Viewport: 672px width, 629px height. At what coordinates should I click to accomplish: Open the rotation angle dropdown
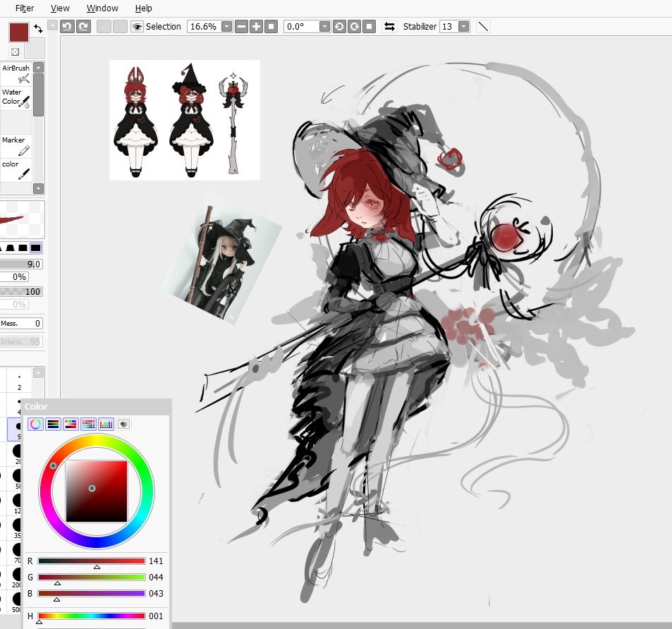[x=324, y=27]
